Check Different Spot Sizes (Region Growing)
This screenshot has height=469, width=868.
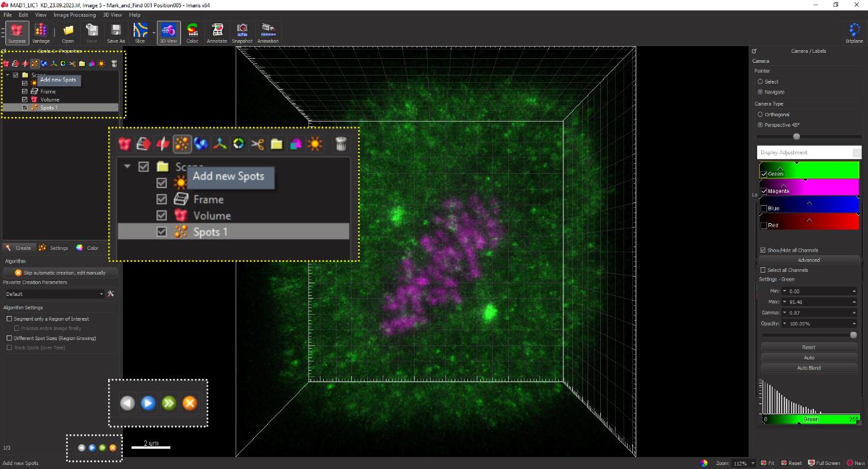tap(9, 338)
